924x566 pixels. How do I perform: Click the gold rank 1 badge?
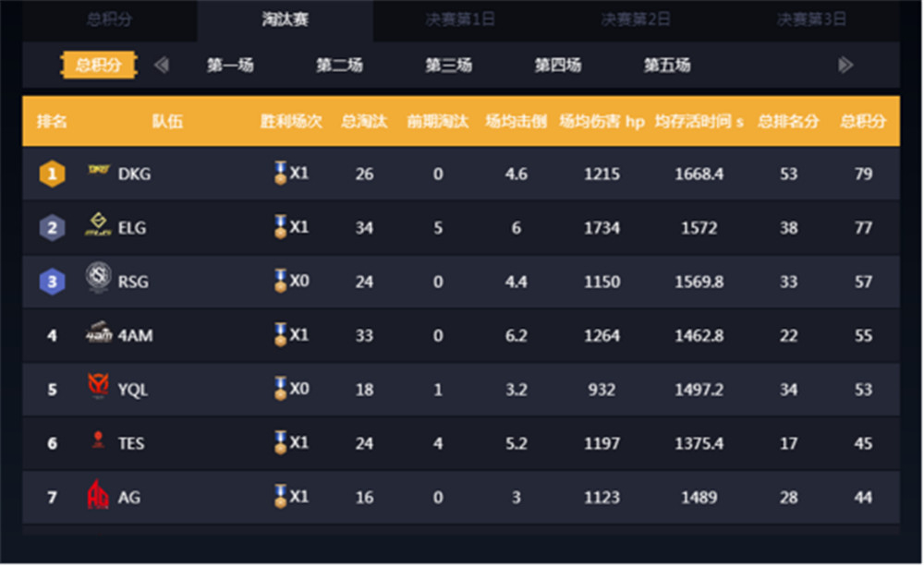tap(52, 174)
